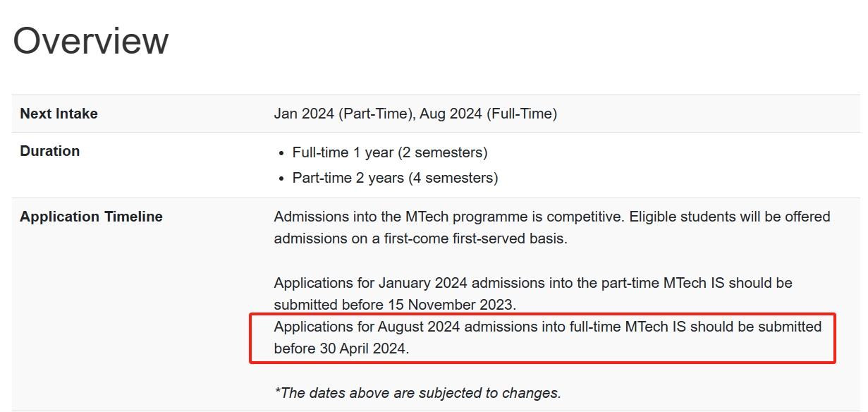Select the Duration row label
The width and height of the screenshot is (868, 412).
pos(50,151)
